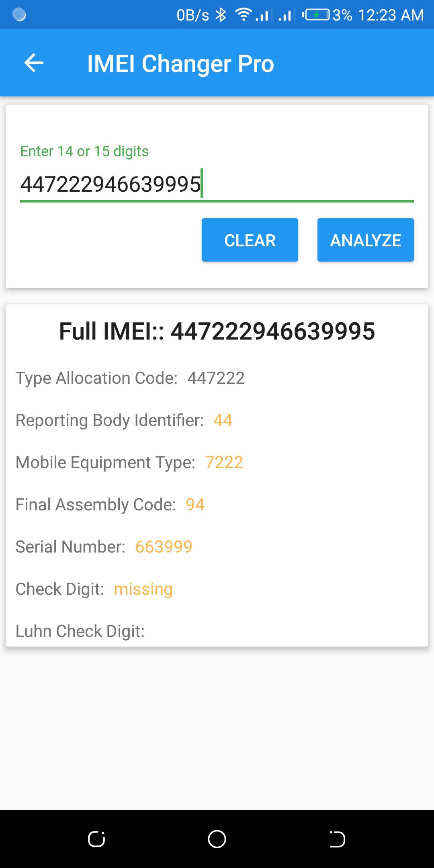
Task: Tap the second cellular signal icon
Action: 285,15
